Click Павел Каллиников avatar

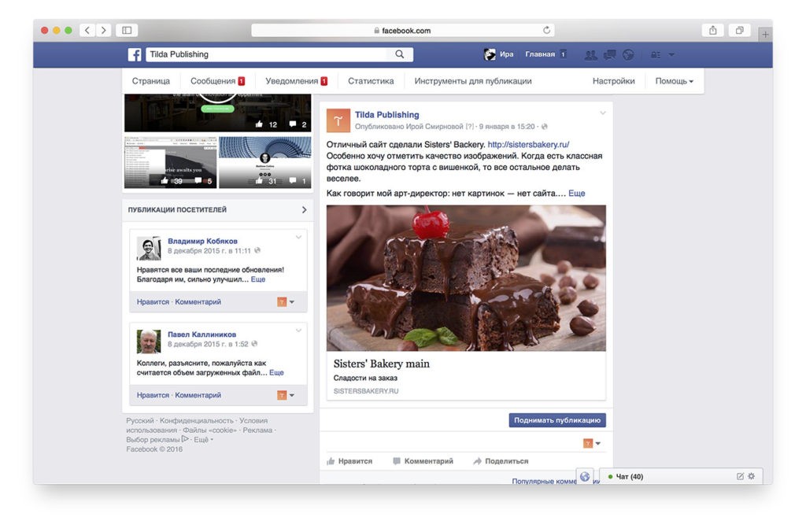click(x=149, y=342)
